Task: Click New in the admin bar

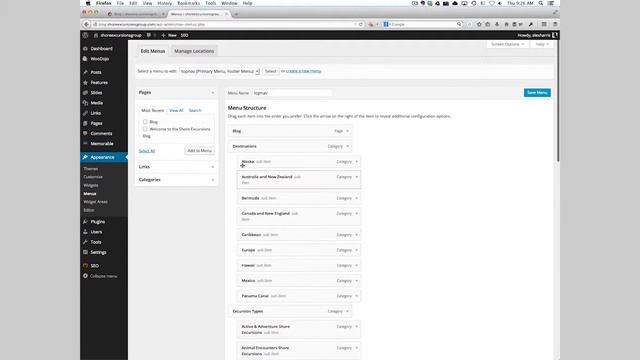Action: point(169,35)
